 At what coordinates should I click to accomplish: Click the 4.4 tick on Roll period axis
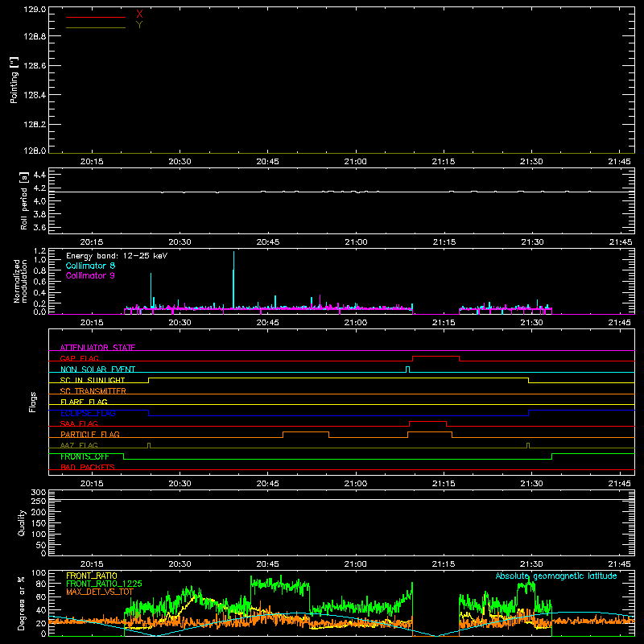tap(39, 175)
